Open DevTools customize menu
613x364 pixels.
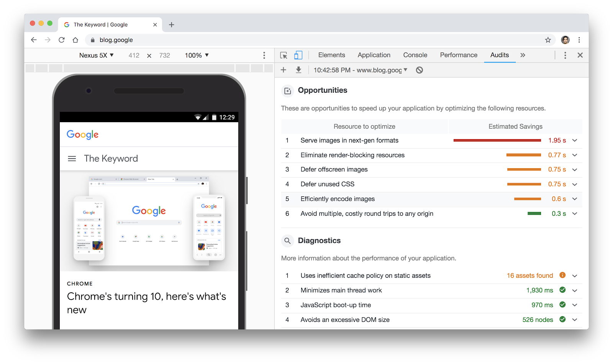565,55
